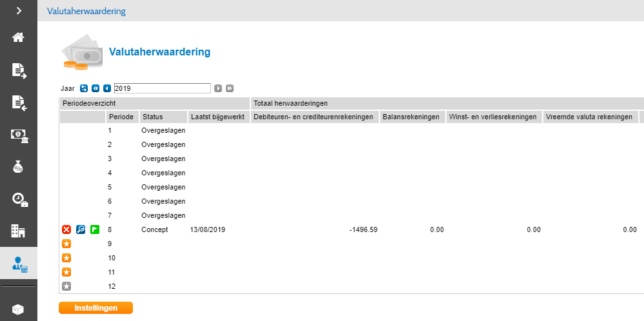The image size is (644, 321).
Task: Open the money bag percent sidebar icon
Action: [x=18, y=167]
